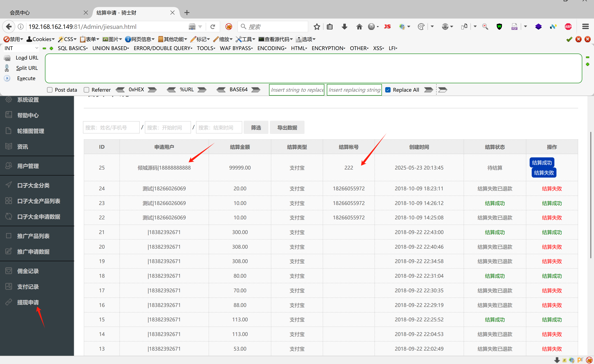Uncheck the Replace All checkbox
The height and width of the screenshot is (364, 594).
click(388, 90)
